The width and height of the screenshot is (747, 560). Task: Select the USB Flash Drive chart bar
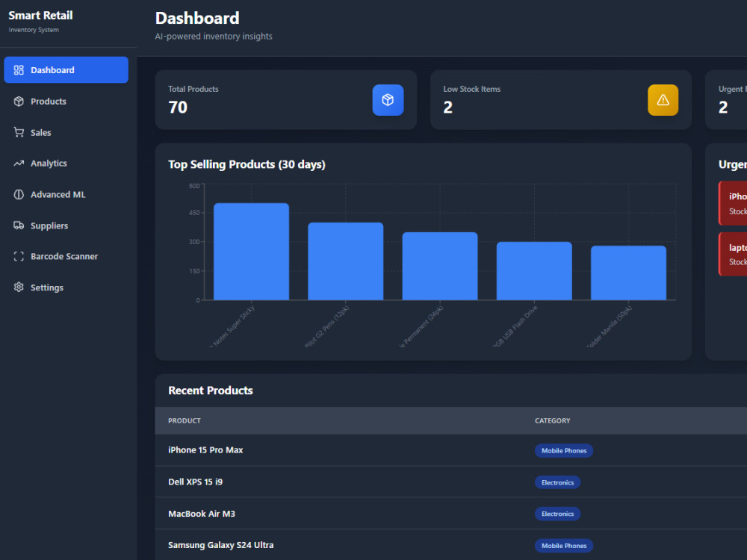(x=534, y=271)
